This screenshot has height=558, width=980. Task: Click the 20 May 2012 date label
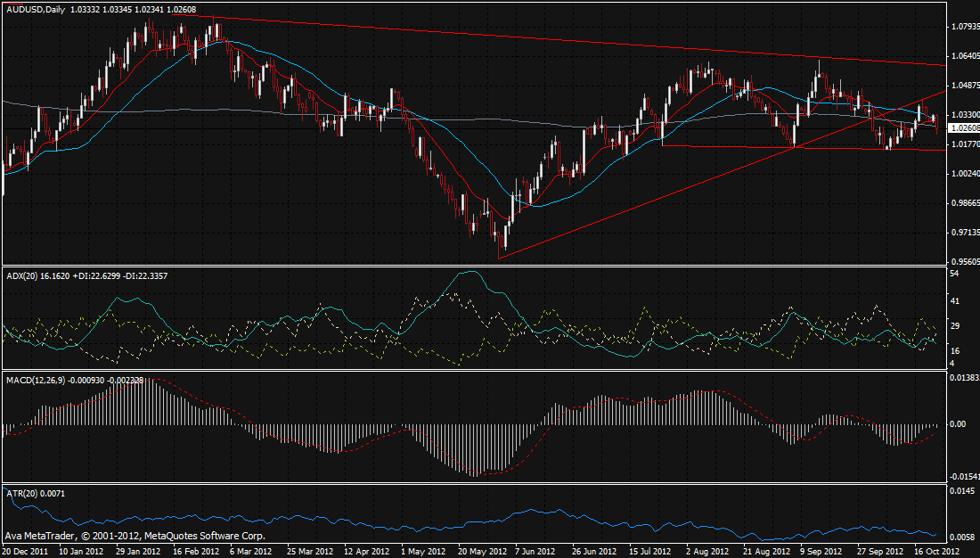pyautogui.click(x=482, y=551)
